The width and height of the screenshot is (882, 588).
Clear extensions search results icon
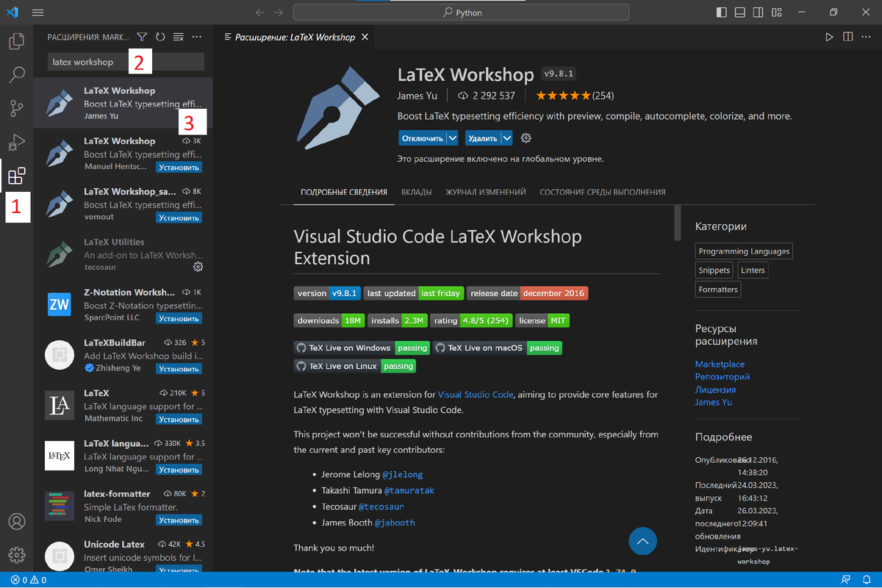179,37
